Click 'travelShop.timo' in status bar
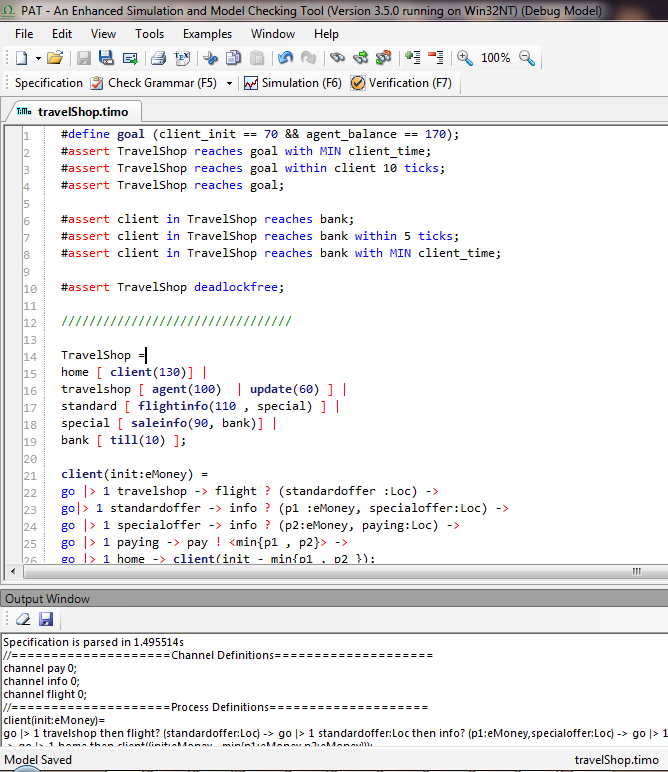The width and height of the screenshot is (668, 772). click(616, 760)
